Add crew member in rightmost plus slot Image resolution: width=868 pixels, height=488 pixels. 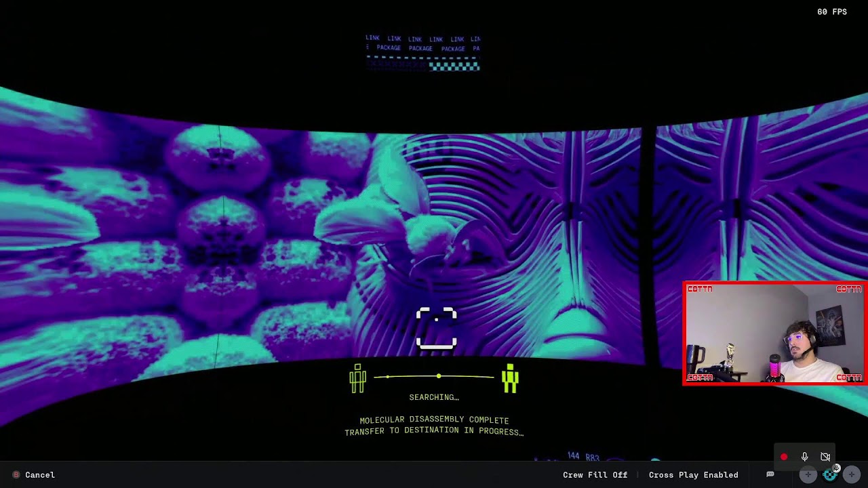(852, 474)
